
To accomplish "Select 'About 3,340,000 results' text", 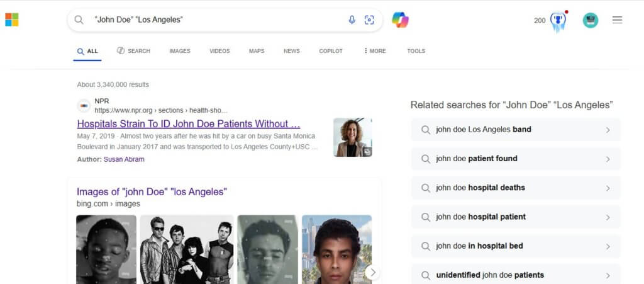I will click(113, 84).
